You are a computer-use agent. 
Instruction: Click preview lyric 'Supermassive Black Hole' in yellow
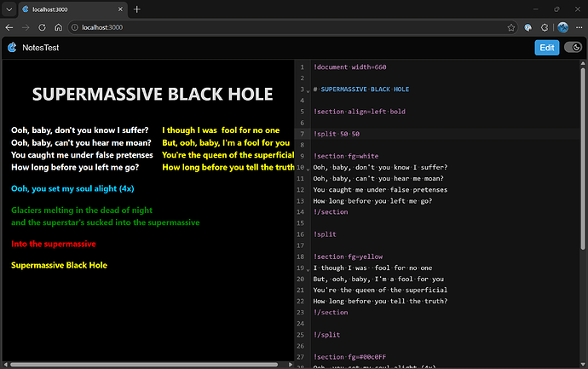point(60,265)
